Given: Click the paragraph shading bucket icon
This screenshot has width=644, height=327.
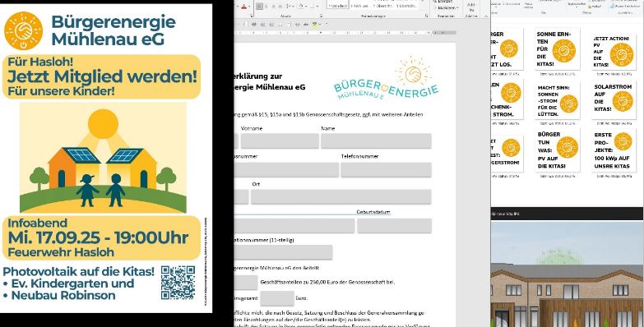Looking at the screenshot, I should [301, 6].
